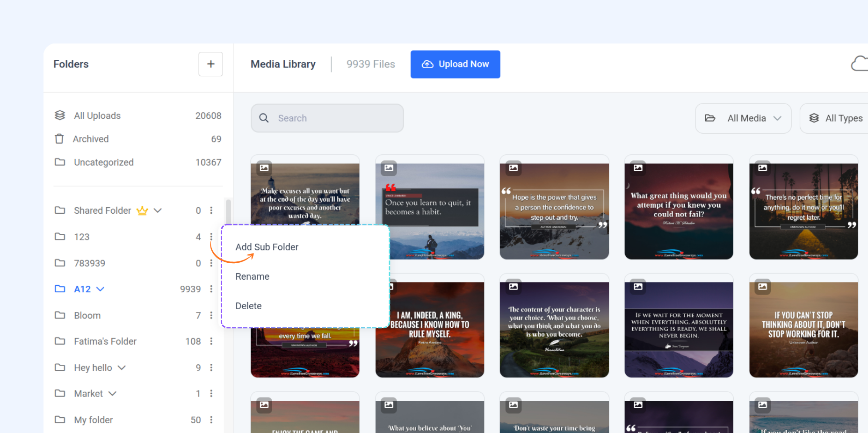Open options menu for Shared Folder

(211, 210)
